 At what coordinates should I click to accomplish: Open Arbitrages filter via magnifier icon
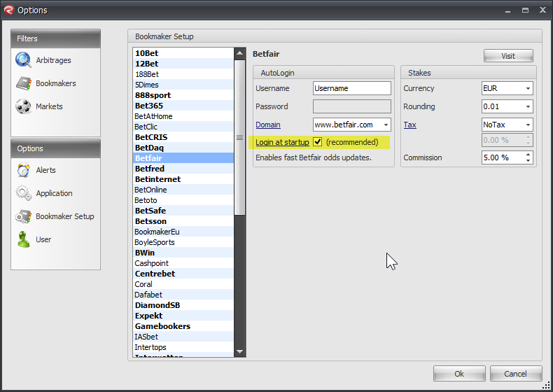coord(23,60)
